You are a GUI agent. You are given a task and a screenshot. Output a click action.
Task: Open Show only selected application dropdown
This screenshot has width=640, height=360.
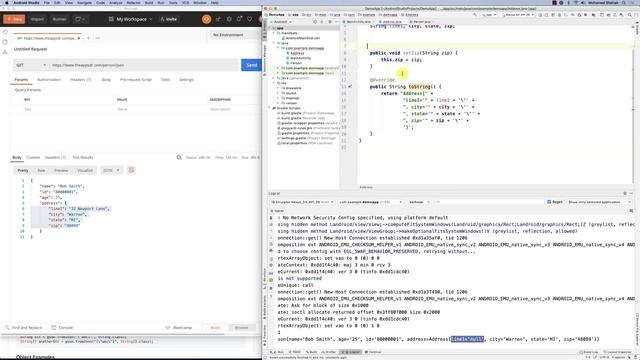point(599,202)
